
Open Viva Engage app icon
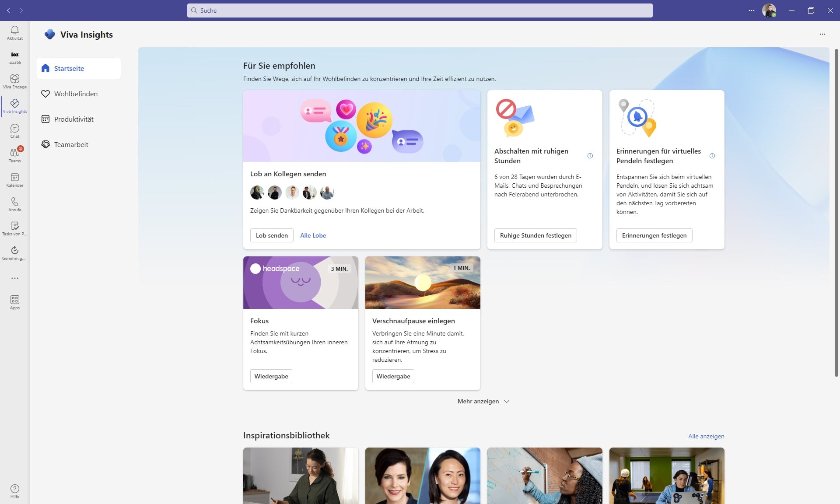[x=14, y=80]
